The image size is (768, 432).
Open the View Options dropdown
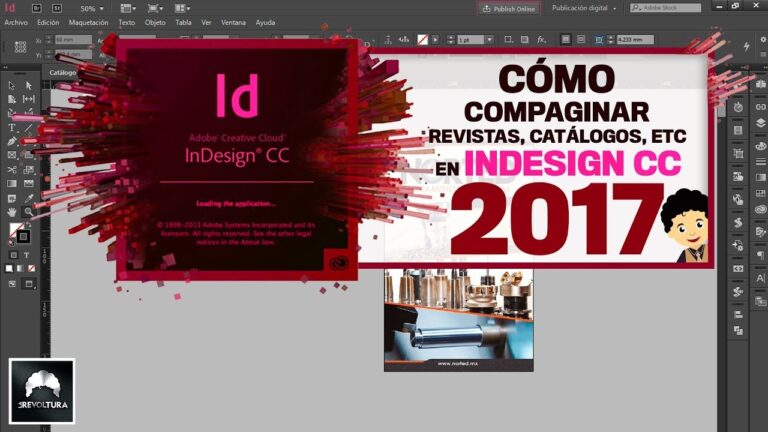point(128,8)
